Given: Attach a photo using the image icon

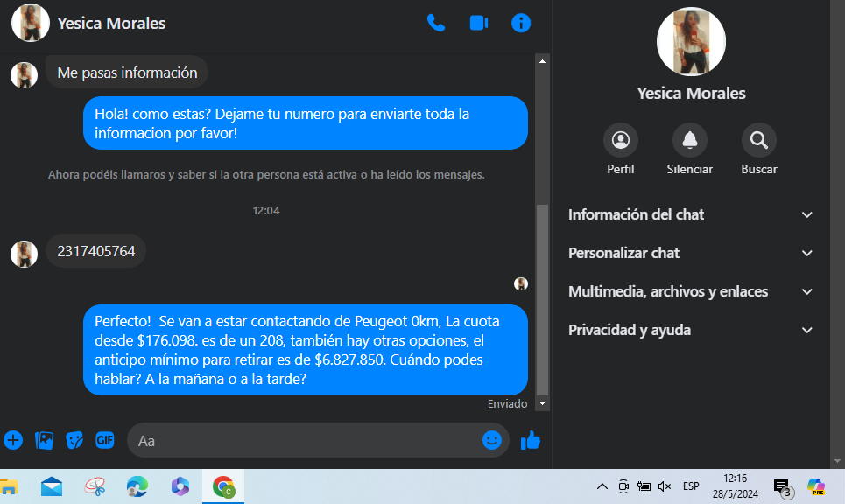Looking at the screenshot, I should (x=44, y=440).
